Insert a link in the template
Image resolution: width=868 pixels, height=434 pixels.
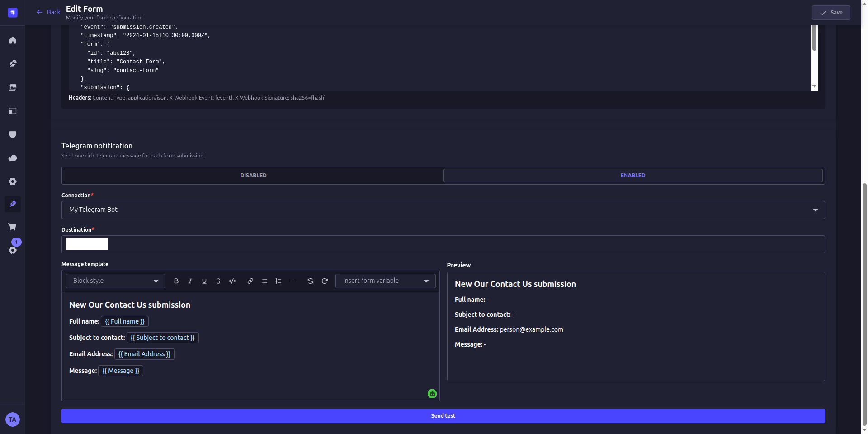[x=250, y=281]
